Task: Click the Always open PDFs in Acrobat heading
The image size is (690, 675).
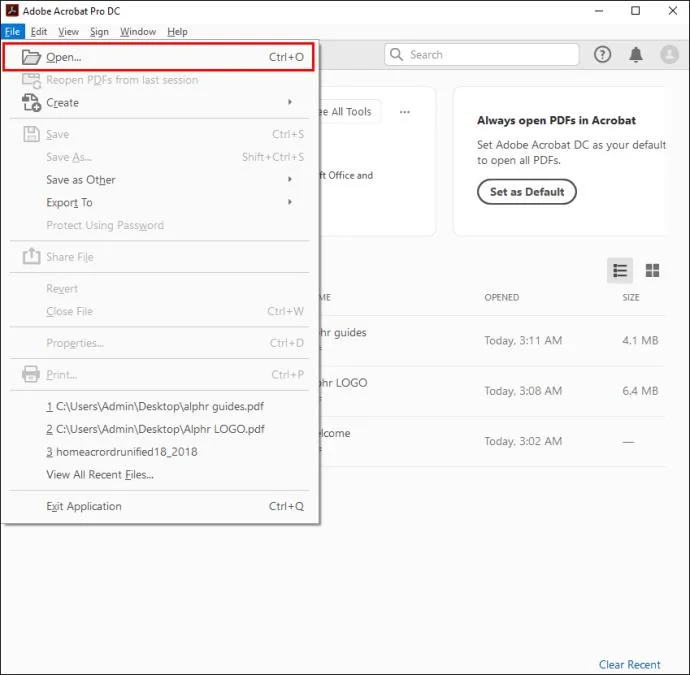Action: pyautogui.click(x=556, y=121)
